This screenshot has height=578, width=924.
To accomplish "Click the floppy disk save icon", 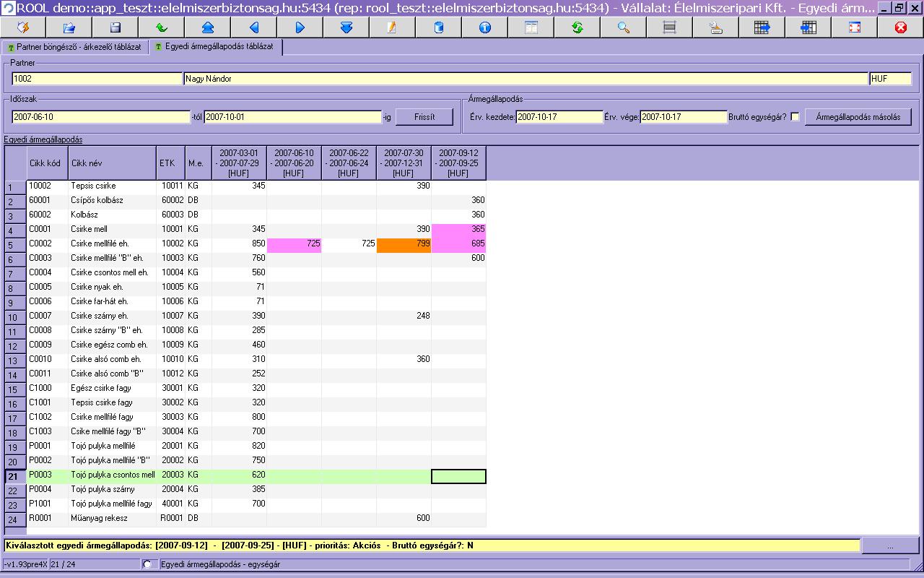I will pos(115,27).
